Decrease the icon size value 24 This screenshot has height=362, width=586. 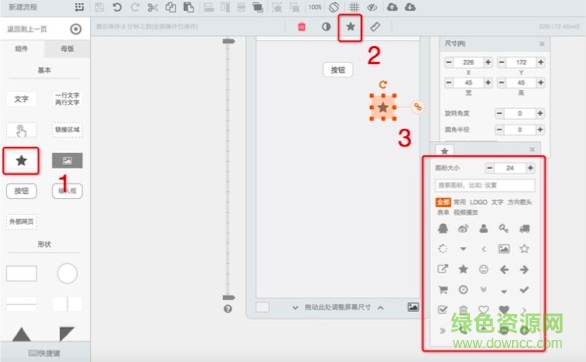click(x=490, y=168)
